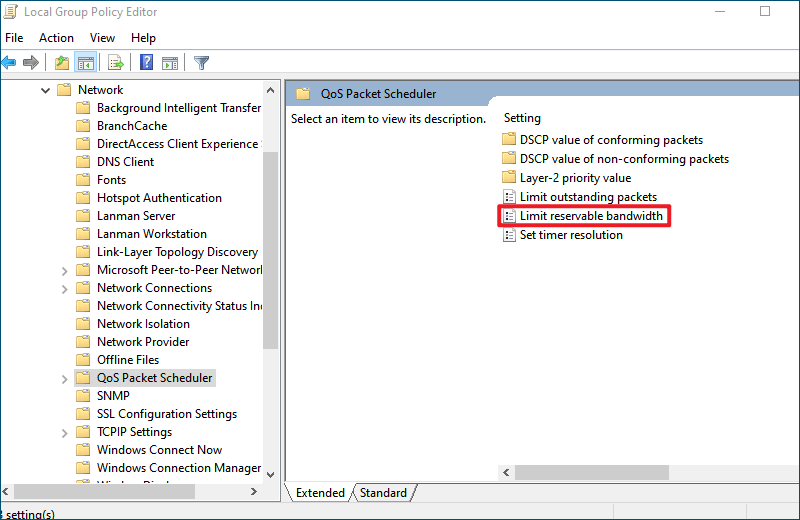Open the File menu
This screenshot has height=520, width=800.
14,38
